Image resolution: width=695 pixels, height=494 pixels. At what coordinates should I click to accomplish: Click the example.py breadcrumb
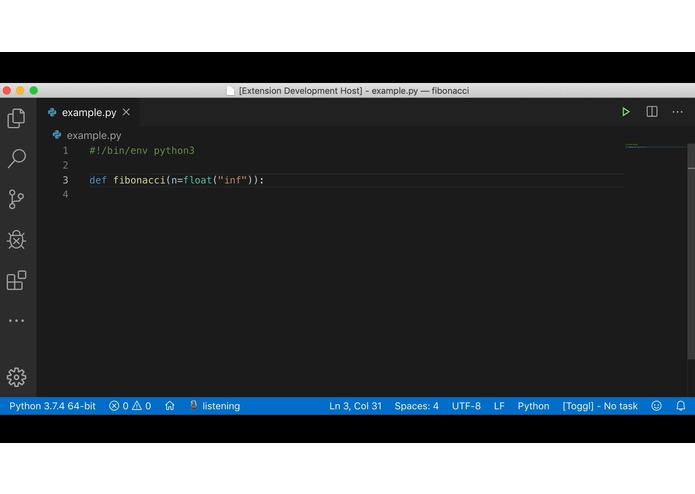(94, 135)
